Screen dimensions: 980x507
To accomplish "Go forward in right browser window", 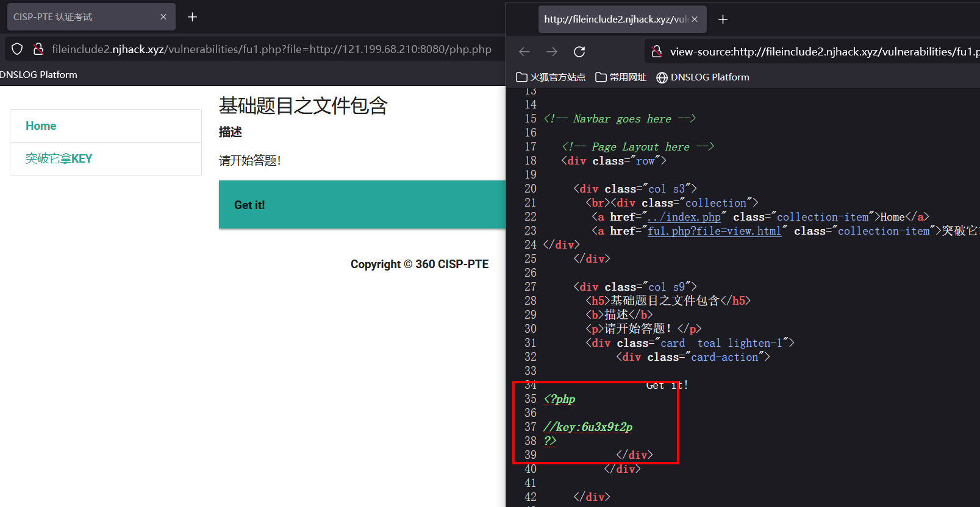I will tap(552, 52).
